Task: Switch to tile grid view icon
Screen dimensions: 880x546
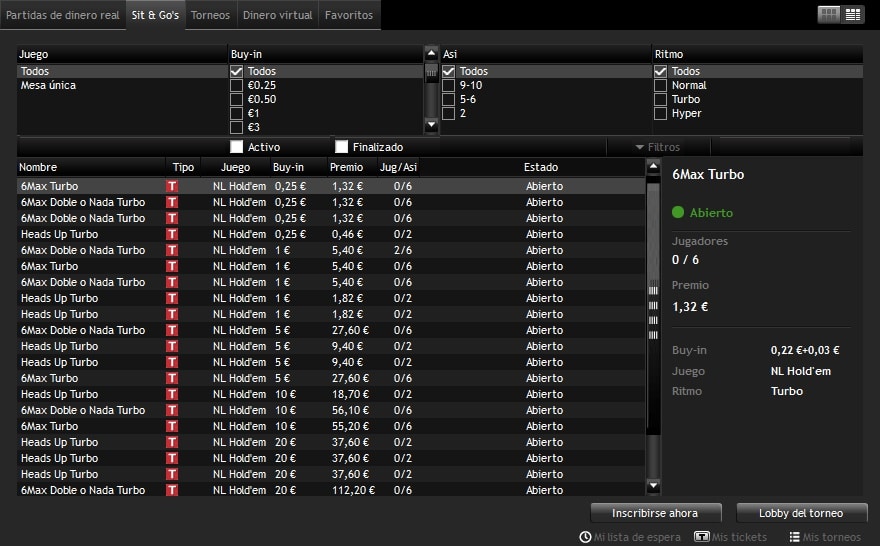Action: coord(828,15)
